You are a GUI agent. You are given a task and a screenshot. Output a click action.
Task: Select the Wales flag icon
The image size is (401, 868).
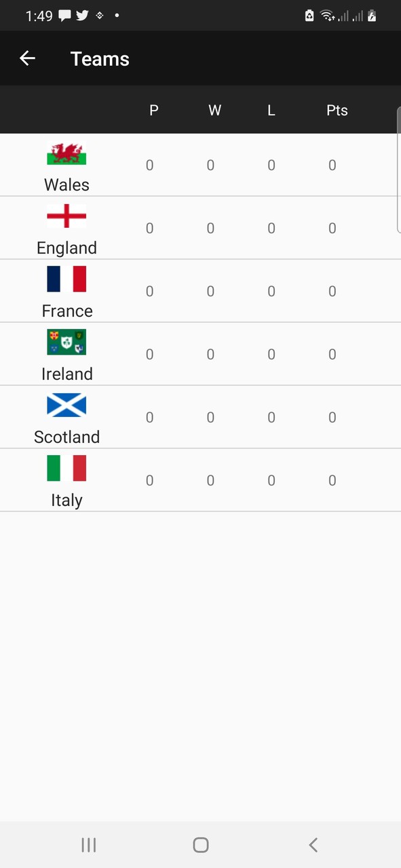(x=66, y=154)
